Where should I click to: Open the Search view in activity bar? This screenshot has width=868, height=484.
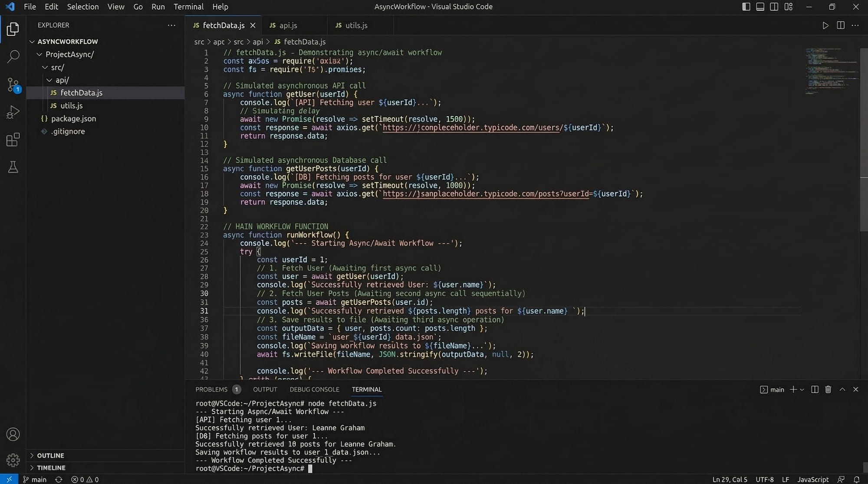point(13,56)
